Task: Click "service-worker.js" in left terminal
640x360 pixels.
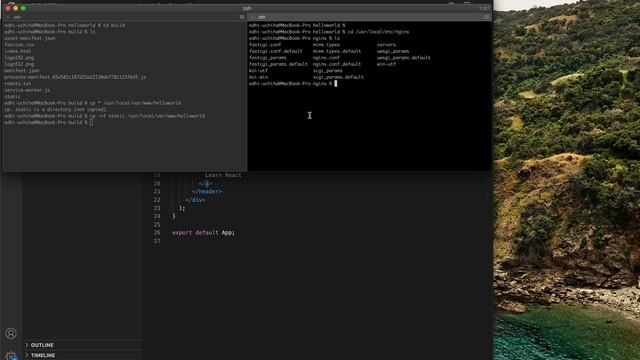Action: point(27,90)
